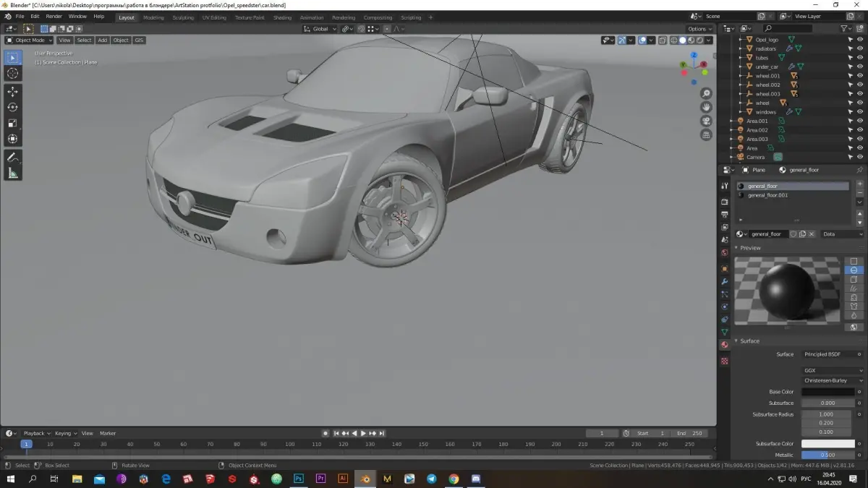Select the Scale tool
Screen dimensions: 868x488
(x=12, y=123)
